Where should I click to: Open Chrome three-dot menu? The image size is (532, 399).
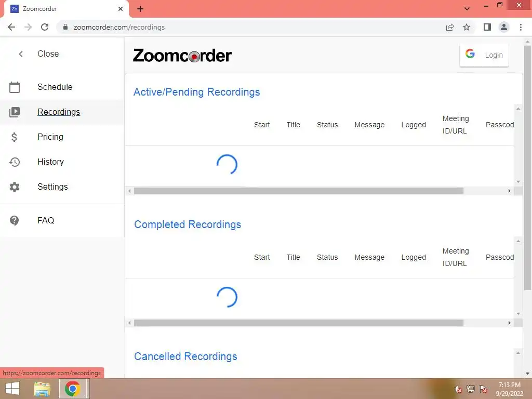(521, 27)
